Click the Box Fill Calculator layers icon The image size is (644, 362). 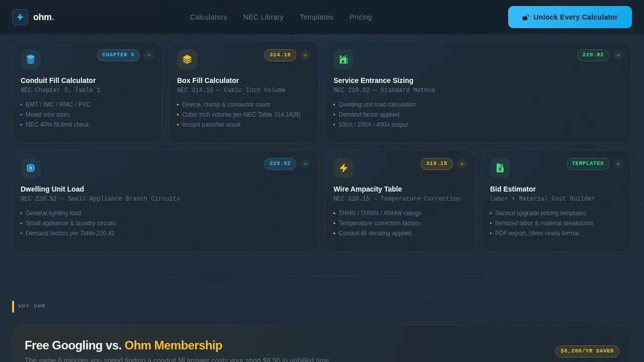pos(187,59)
